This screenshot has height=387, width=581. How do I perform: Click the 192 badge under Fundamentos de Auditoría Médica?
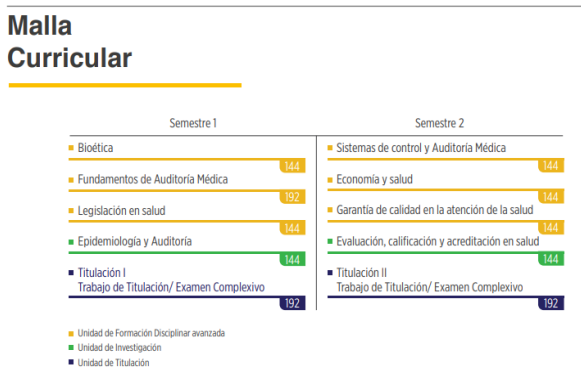pyautogui.click(x=292, y=197)
